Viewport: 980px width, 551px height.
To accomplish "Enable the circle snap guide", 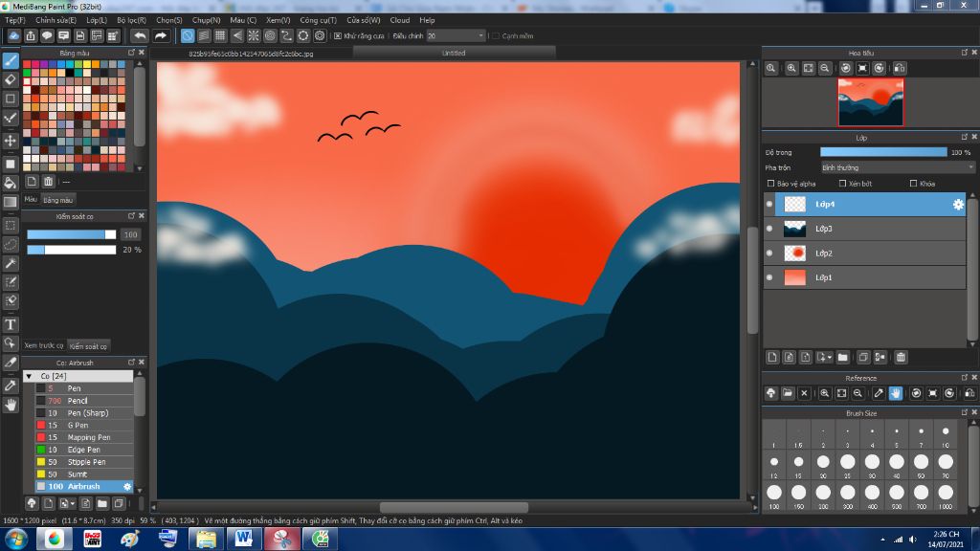I will (x=270, y=35).
